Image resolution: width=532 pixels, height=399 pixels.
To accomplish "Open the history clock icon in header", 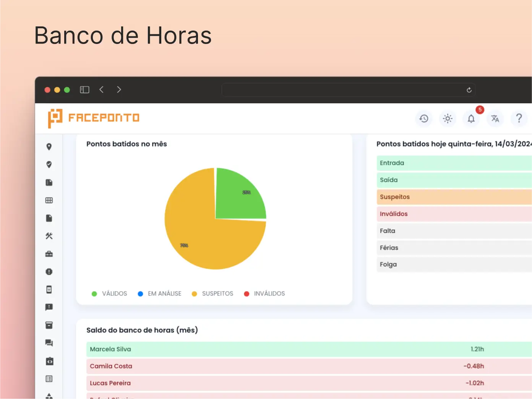I will [423, 118].
